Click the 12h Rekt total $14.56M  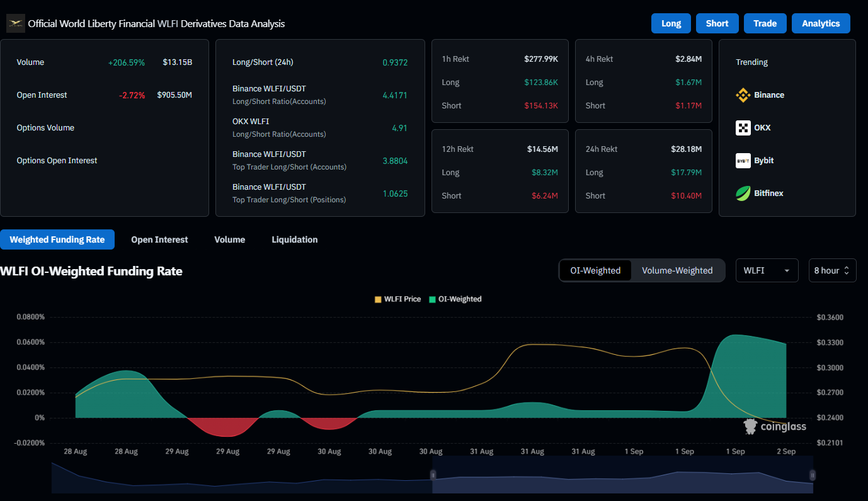(x=543, y=149)
